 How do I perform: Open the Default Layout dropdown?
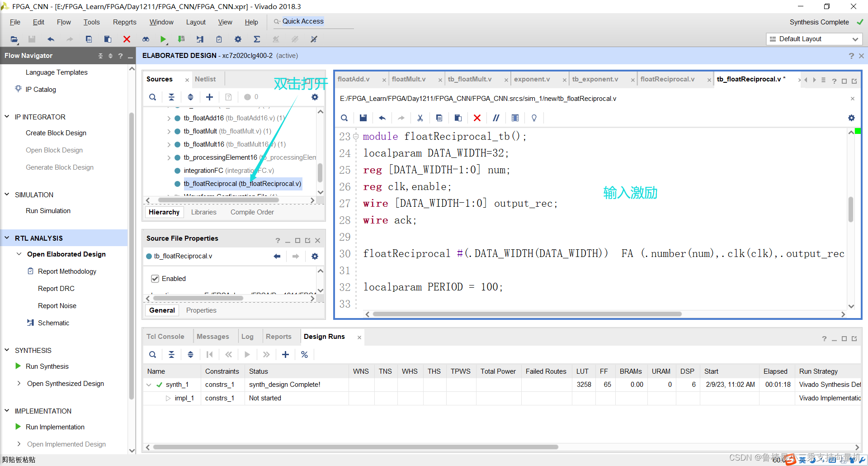(814, 39)
